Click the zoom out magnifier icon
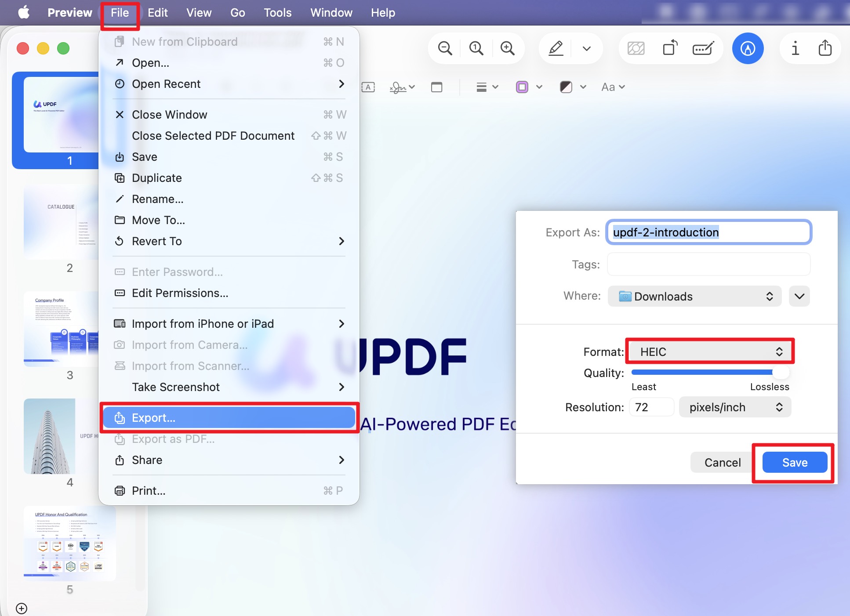This screenshot has height=616, width=850. click(x=445, y=48)
